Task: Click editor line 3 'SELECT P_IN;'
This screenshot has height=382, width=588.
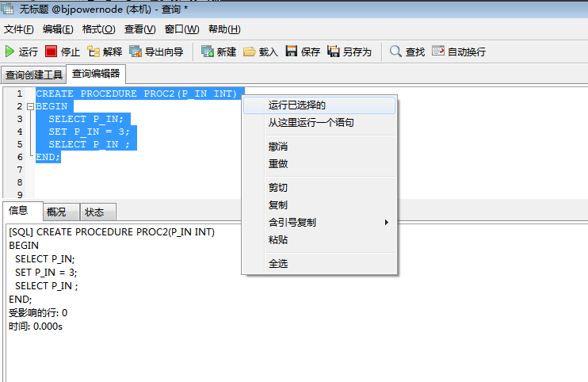Action: tap(86, 119)
